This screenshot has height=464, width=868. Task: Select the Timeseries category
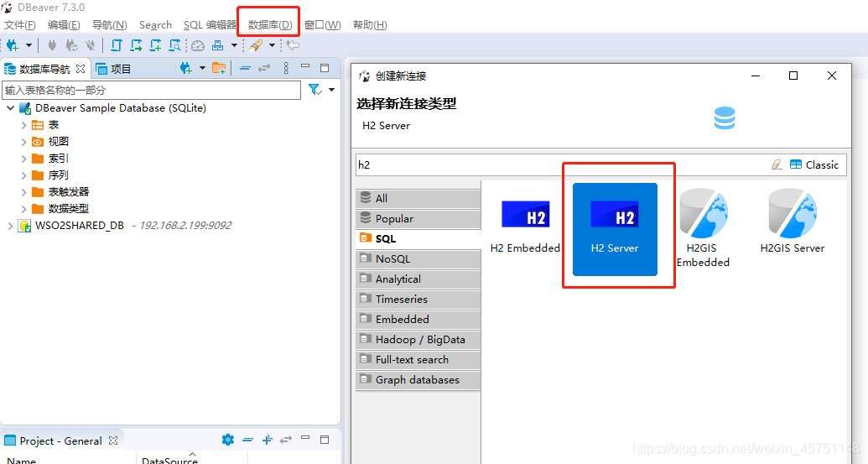(x=418, y=299)
